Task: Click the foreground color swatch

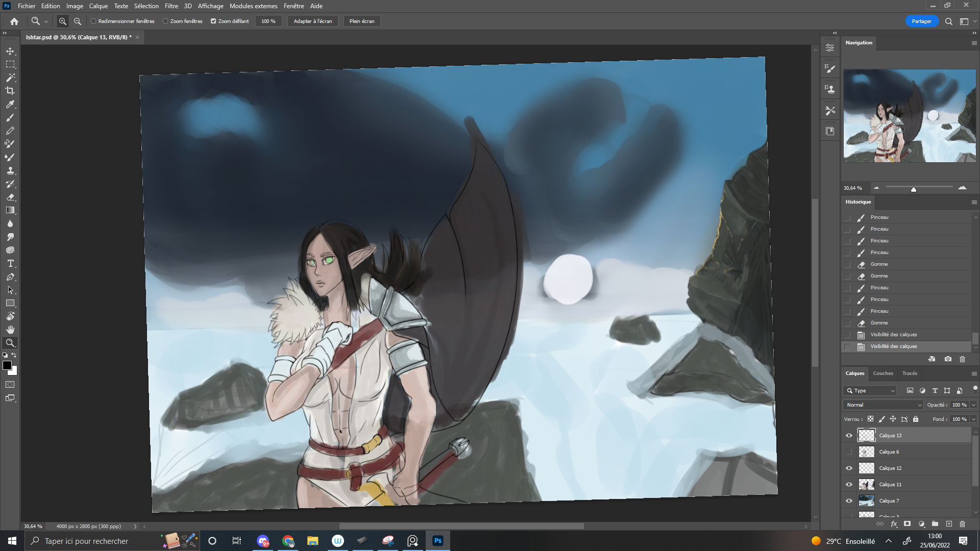Action: tap(7, 365)
